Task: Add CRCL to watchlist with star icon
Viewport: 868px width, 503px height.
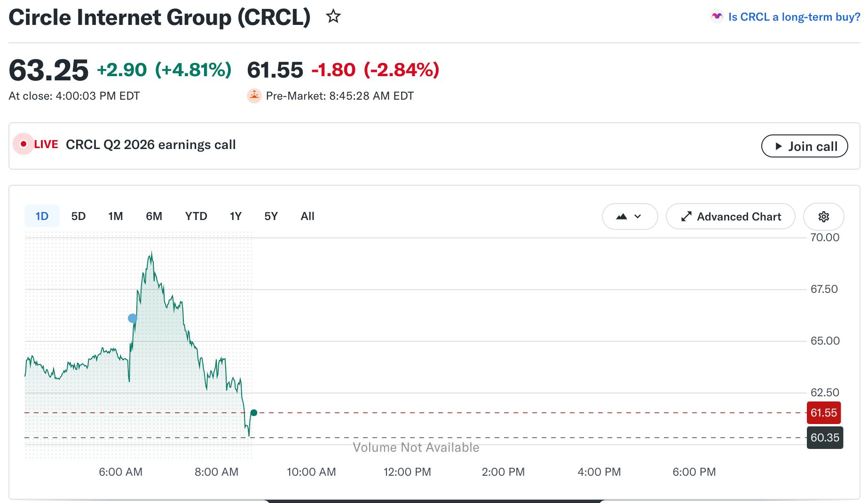Action: pos(333,17)
